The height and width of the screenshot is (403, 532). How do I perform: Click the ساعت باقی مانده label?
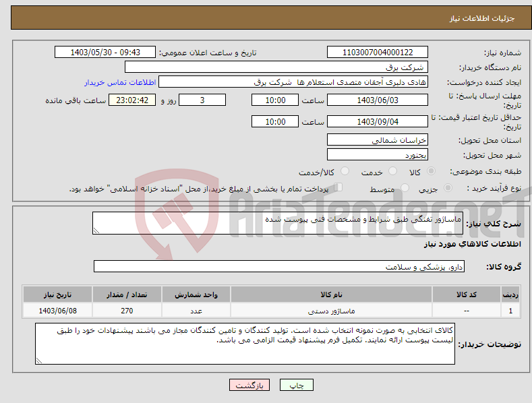pyautogui.click(x=76, y=101)
